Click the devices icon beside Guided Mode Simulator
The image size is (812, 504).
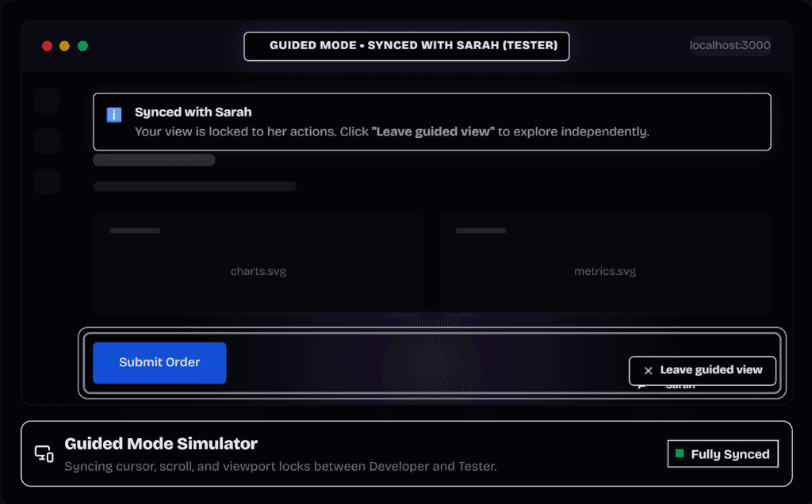(x=44, y=454)
